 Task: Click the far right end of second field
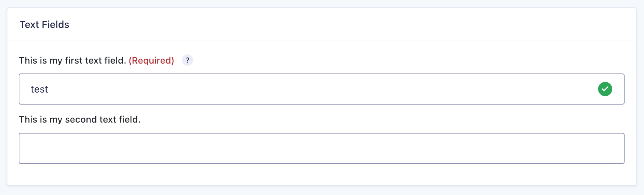[616, 148]
